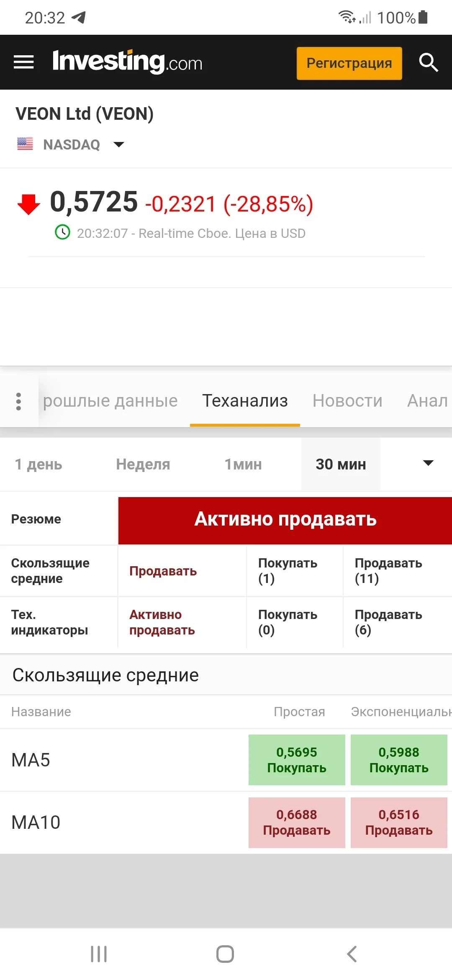Viewport: 452px width, 980px height.
Task: Tap the -0,2321 (-28,85%) price change
Action: [229, 204]
